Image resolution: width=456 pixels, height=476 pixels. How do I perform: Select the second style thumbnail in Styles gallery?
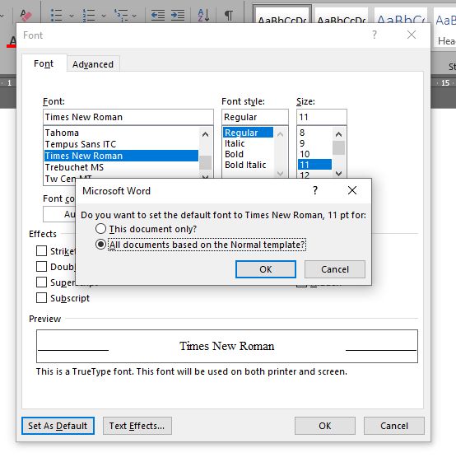342,15
